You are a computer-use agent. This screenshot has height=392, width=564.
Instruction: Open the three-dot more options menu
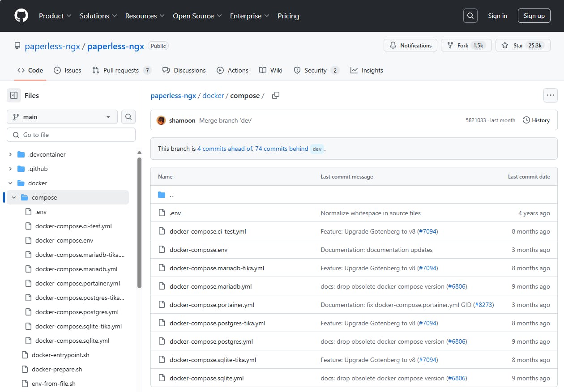[x=550, y=95]
